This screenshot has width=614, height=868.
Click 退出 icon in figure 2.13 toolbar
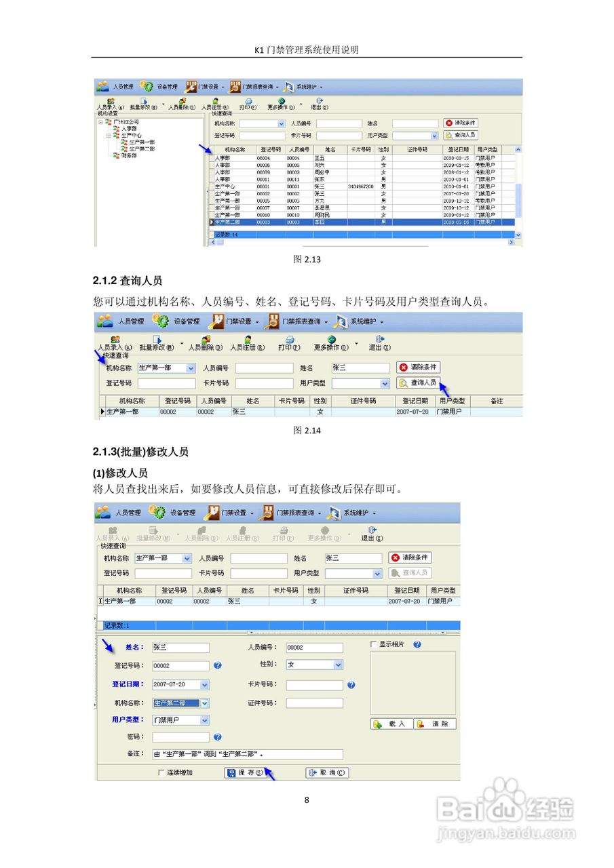[x=320, y=100]
